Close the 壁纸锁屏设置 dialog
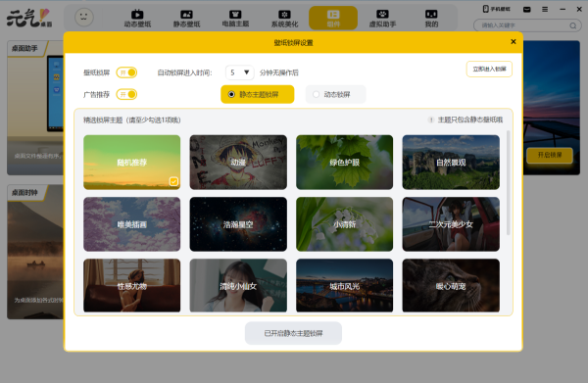This screenshot has height=383, width=588. [x=514, y=41]
